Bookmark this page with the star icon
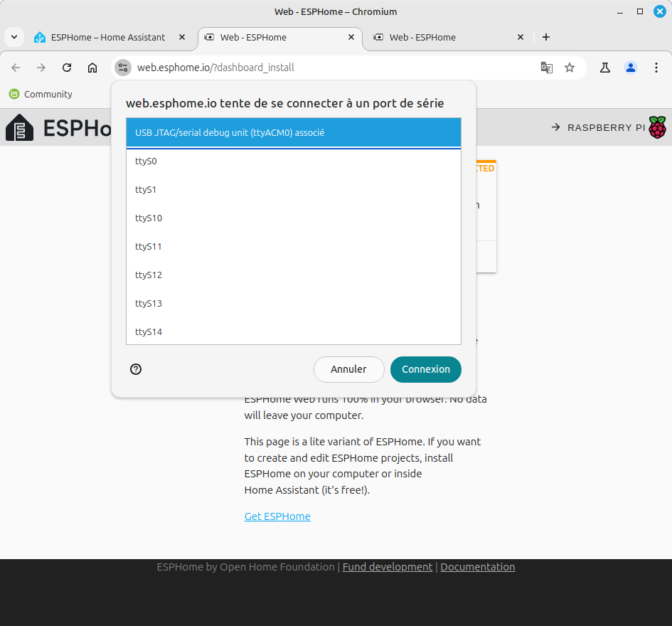 point(569,68)
